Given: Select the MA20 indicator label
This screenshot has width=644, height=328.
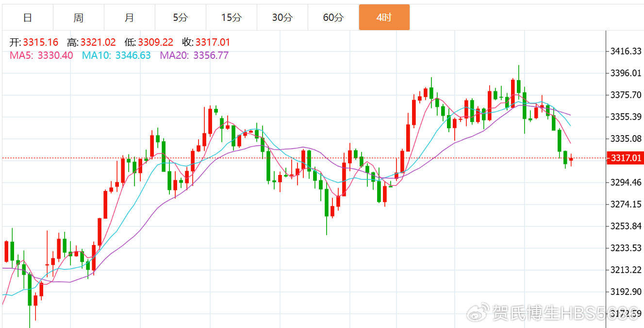Looking at the screenshot, I should (194, 55).
